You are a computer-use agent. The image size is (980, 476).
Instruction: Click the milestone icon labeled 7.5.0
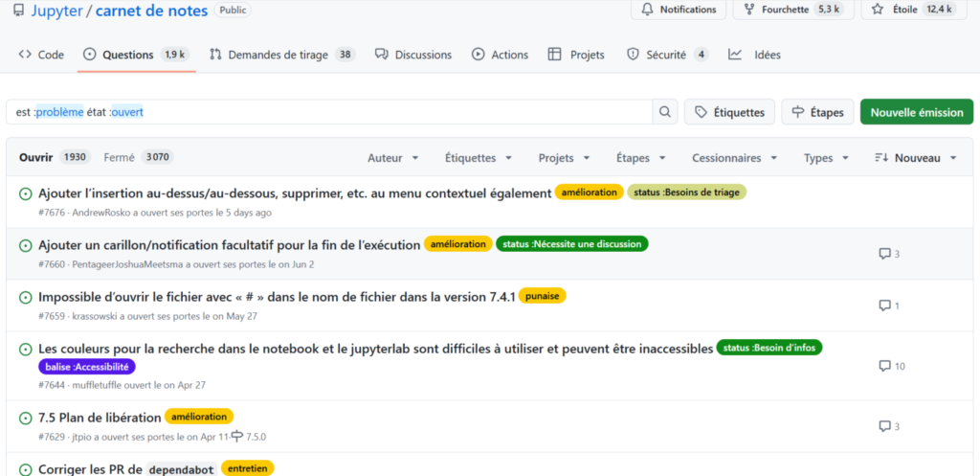coord(237,436)
